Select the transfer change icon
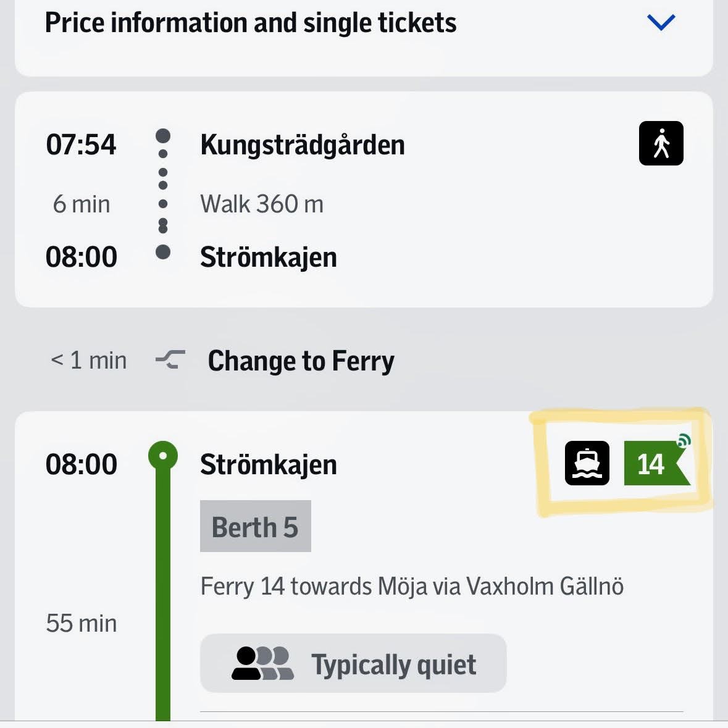This screenshot has width=728, height=728. click(168, 360)
